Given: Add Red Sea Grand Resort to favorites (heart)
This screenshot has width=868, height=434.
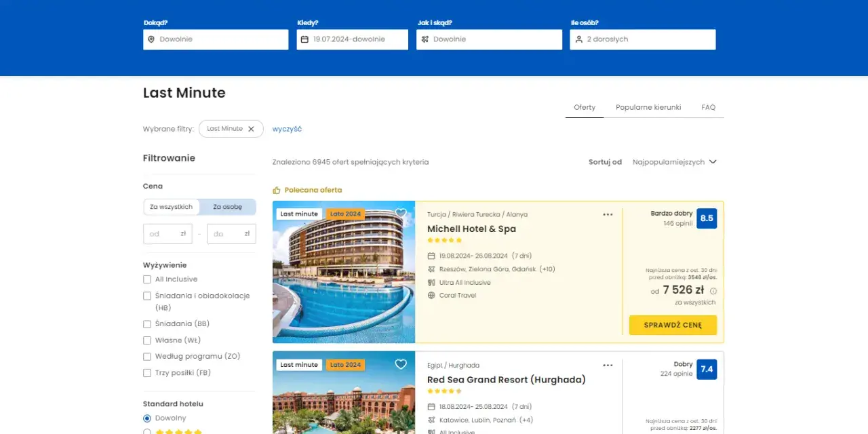Looking at the screenshot, I should [401, 364].
